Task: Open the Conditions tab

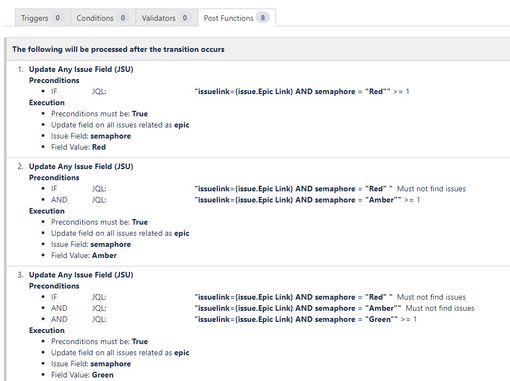Action: tap(102, 18)
